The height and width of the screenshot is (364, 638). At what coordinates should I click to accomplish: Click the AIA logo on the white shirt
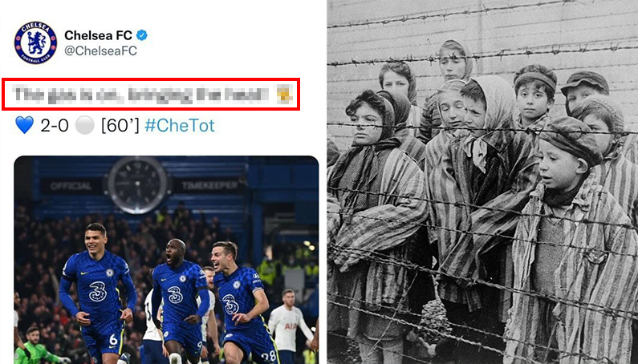pos(291,326)
